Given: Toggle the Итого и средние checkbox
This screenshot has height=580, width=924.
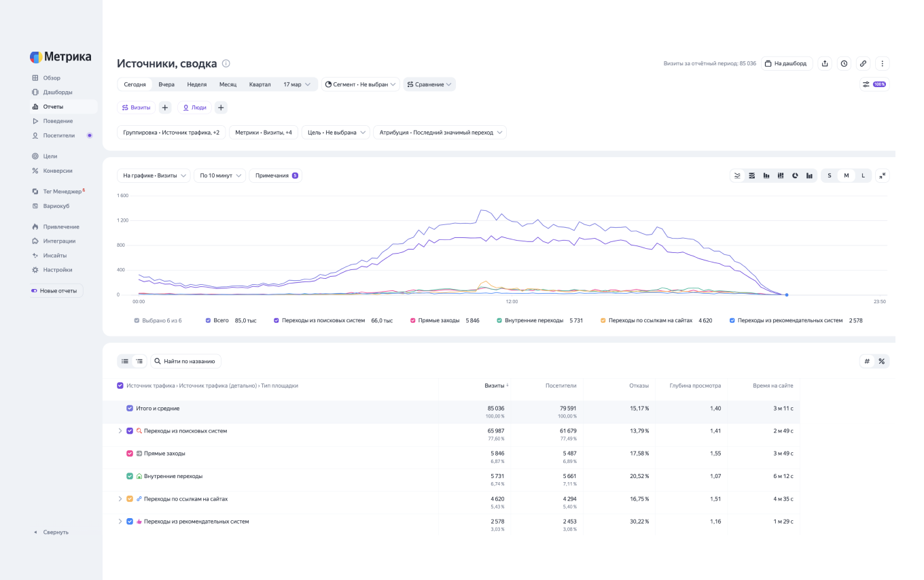Looking at the screenshot, I should (x=130, y=409).
